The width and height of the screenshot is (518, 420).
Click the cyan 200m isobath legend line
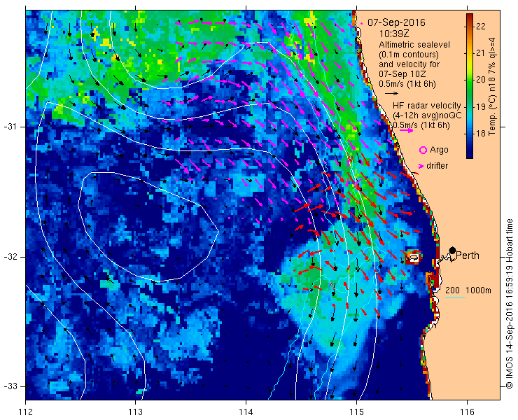[455, 298]
